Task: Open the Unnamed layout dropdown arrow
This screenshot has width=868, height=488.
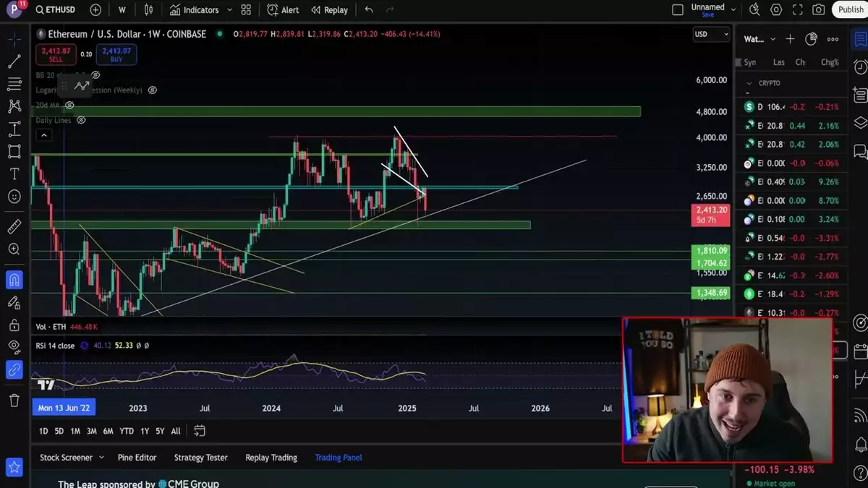Action: pos(733,10)
